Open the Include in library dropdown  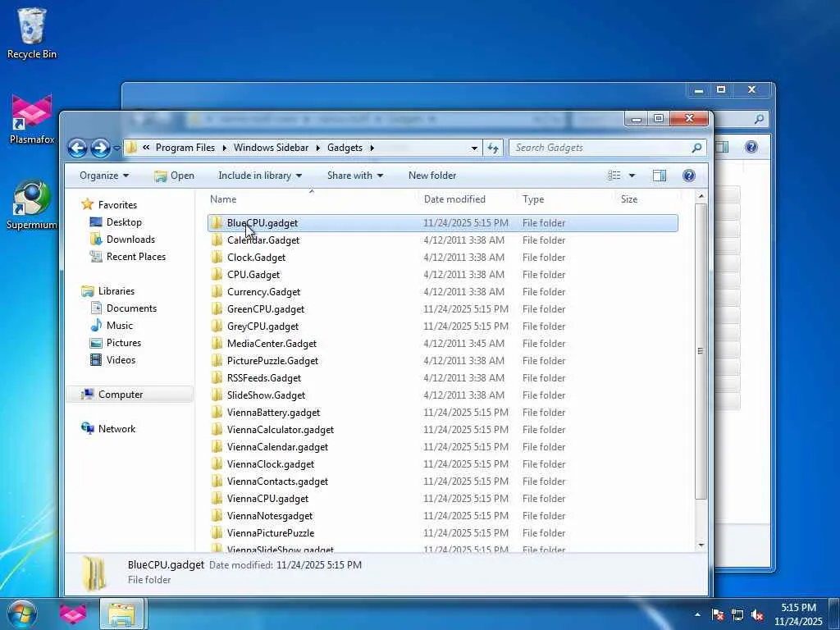[x=260, y=176]
